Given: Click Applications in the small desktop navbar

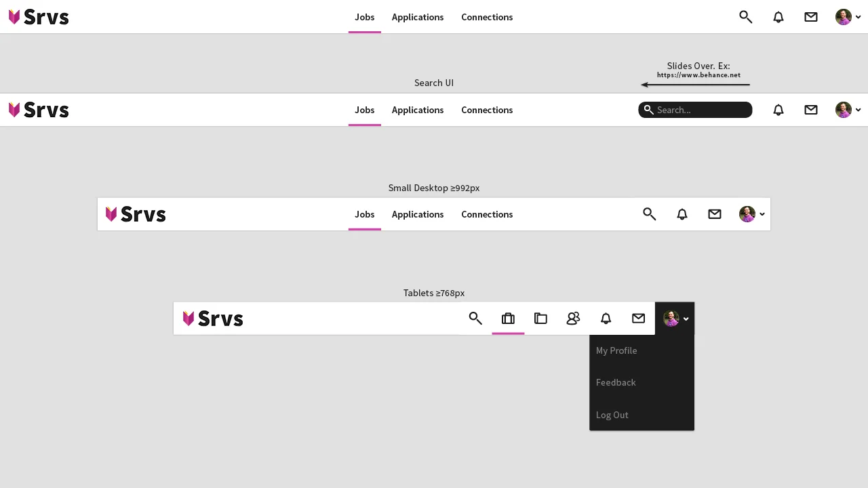Looking at the screenshot, I should pos(417,214).
